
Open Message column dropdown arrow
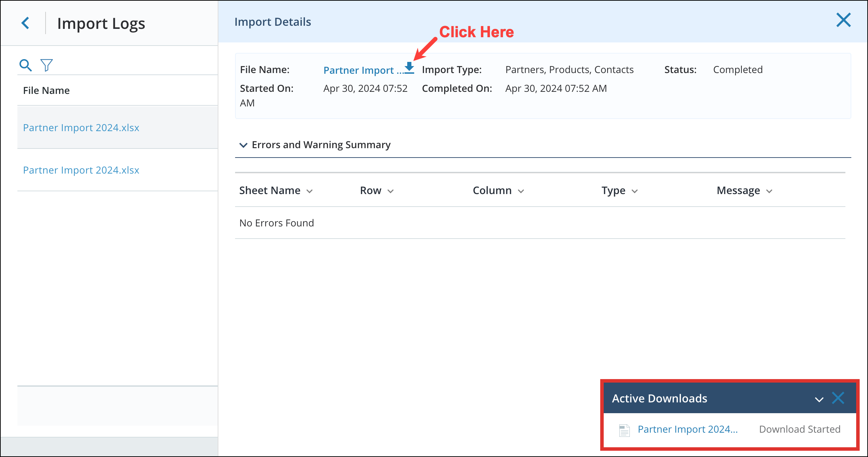coord(769,191)
